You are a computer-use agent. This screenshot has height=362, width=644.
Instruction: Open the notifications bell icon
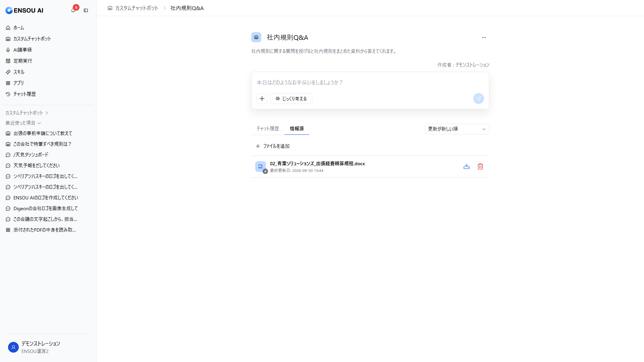[x=73, y=10]
